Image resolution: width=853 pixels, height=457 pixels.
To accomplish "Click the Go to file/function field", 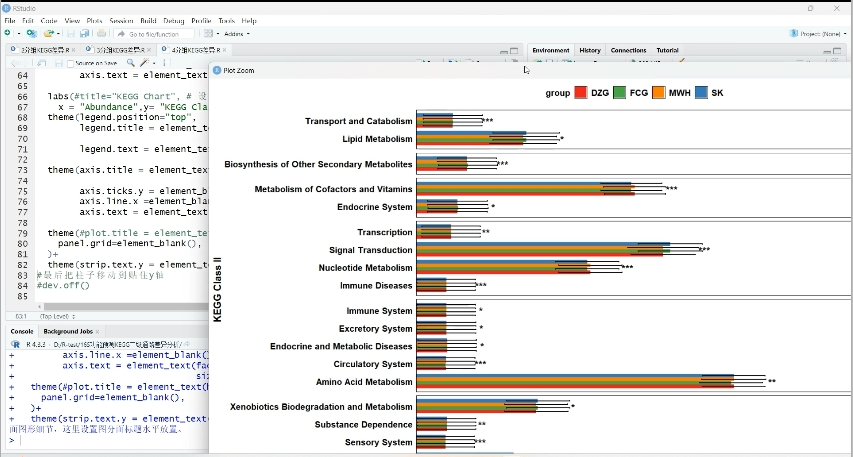I will click(154, 34).
